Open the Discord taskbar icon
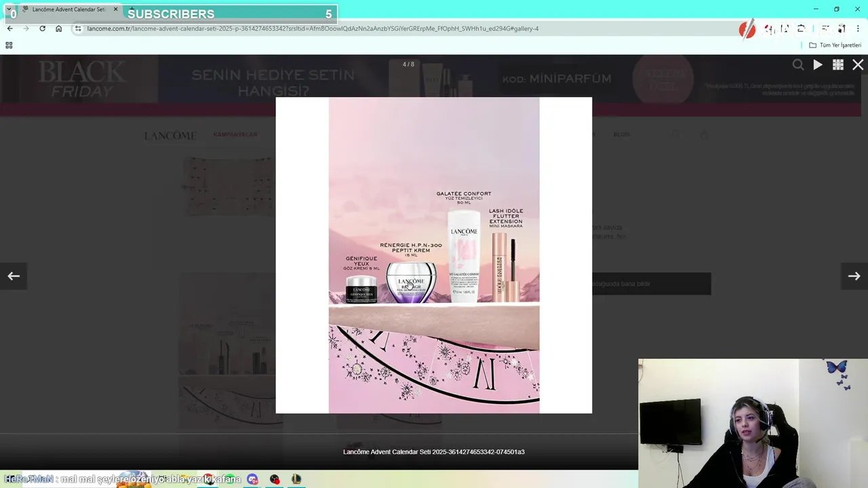Viewport: 868px width, 488px height. [252, 479]
